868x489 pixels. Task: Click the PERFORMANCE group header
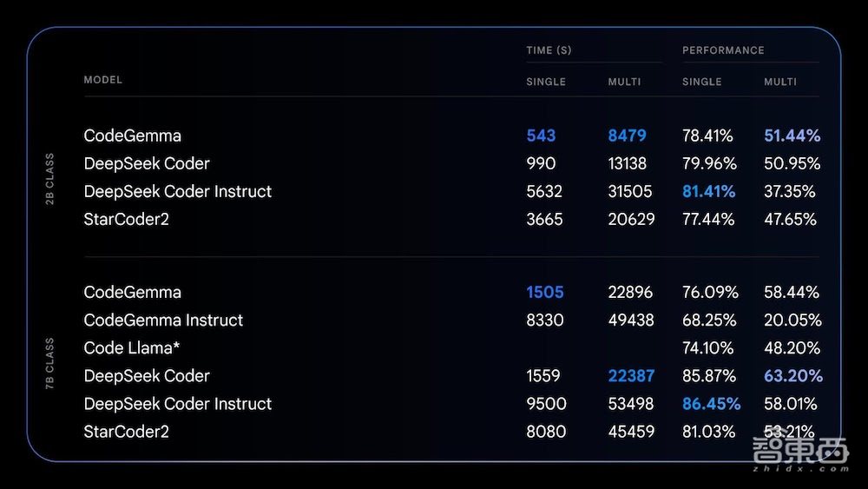pos(723,50)
